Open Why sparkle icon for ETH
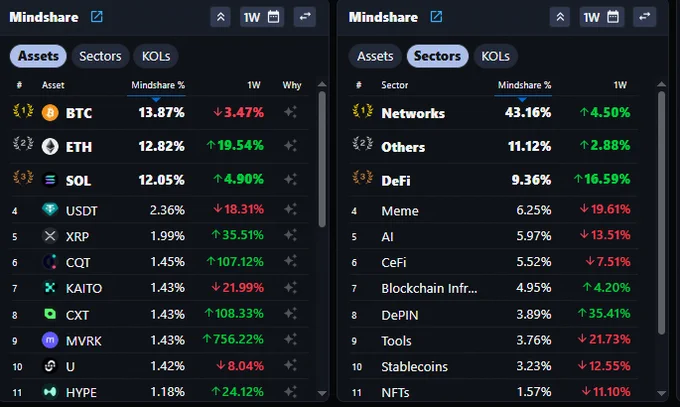 [291, 145]
